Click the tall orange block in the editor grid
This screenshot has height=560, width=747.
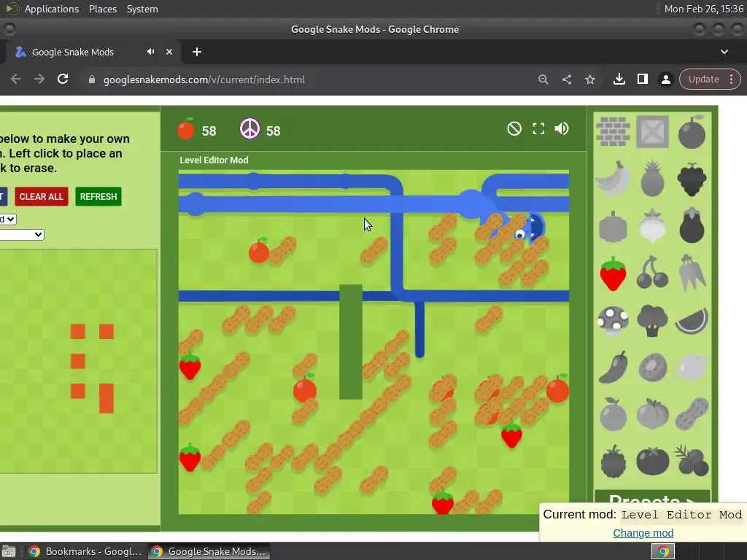(x=107, y=398)
